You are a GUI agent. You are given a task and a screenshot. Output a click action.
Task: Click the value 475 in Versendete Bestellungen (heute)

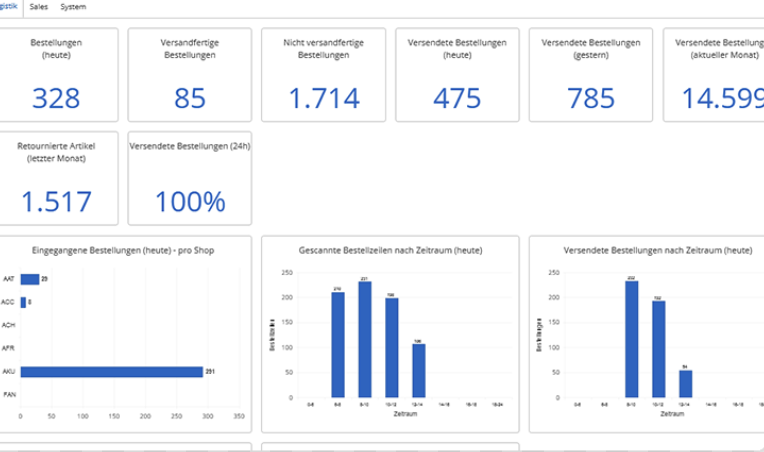(x=457, y=98)
